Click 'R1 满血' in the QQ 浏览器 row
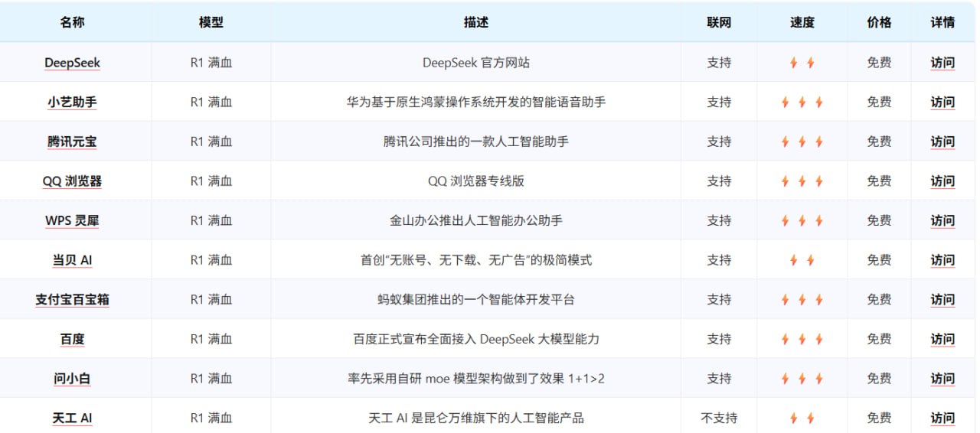 (x=211, y=181)
